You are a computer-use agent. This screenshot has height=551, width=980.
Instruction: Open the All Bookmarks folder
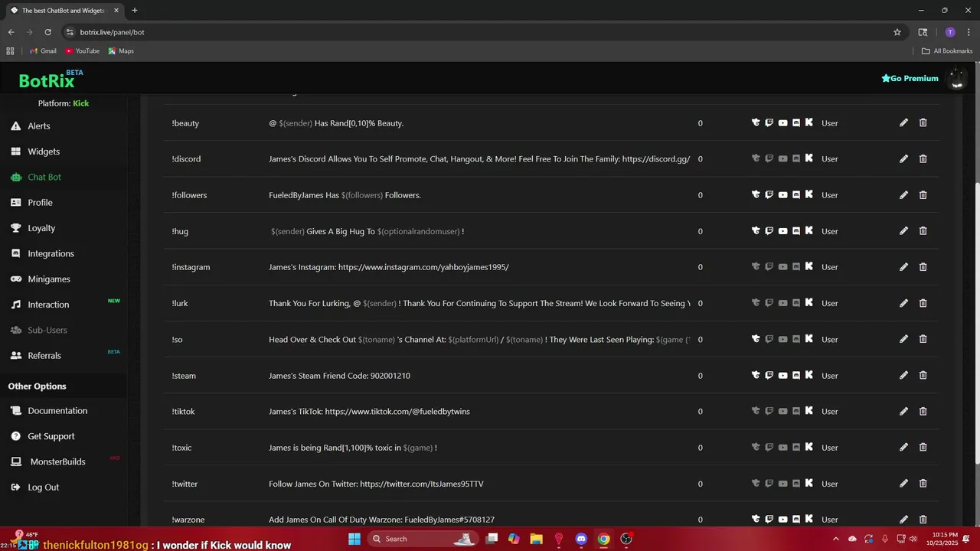[x=947, y=51]
